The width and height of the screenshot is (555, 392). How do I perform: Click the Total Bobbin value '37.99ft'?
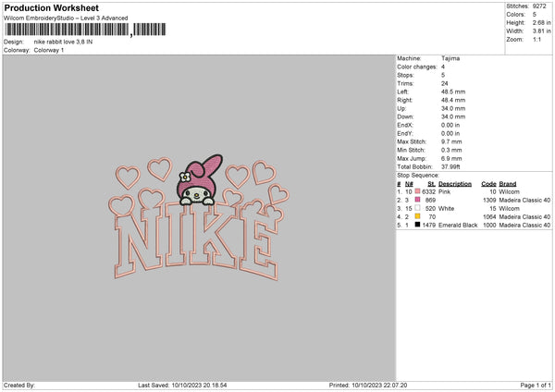click(x=450, y=166)
